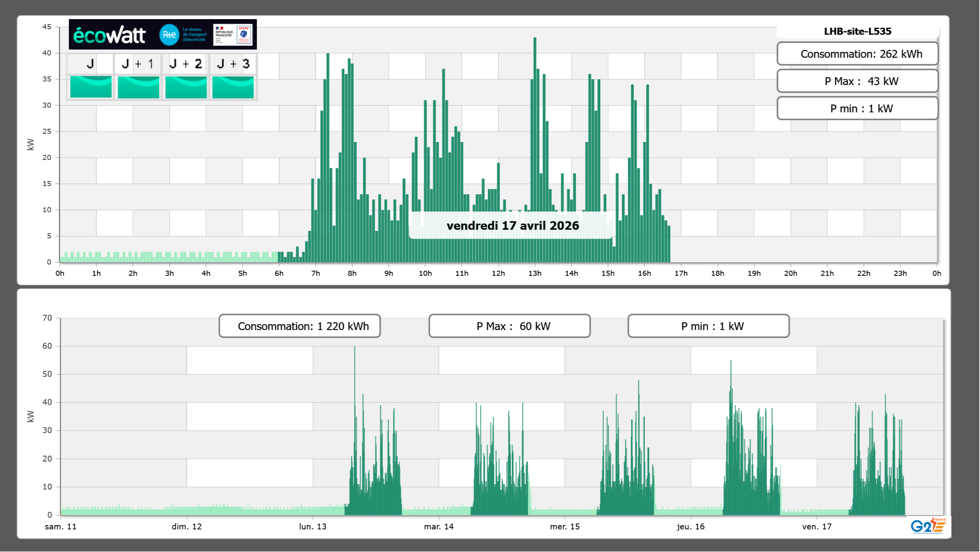980x552 pixels.
Task: Click the green signal icon under J + 1
Action: coord(139,87)
